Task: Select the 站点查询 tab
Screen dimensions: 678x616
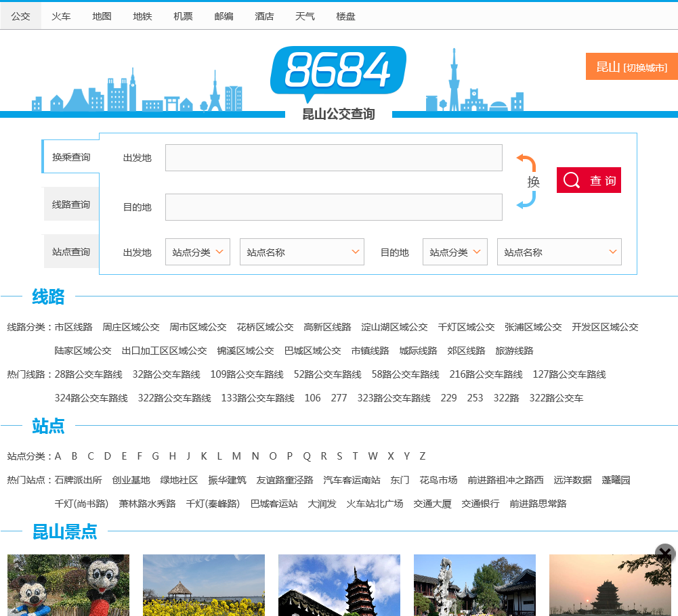Action: click(71, 252)
